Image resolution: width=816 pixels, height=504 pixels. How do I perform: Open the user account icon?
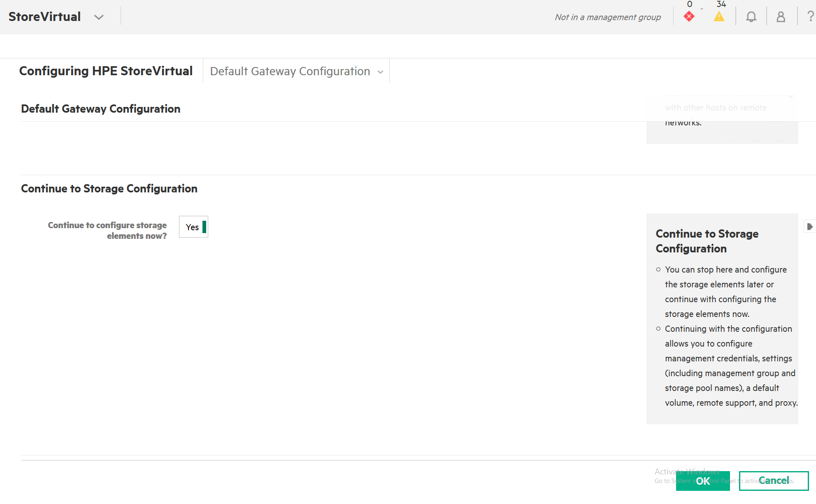pos(781,17)
